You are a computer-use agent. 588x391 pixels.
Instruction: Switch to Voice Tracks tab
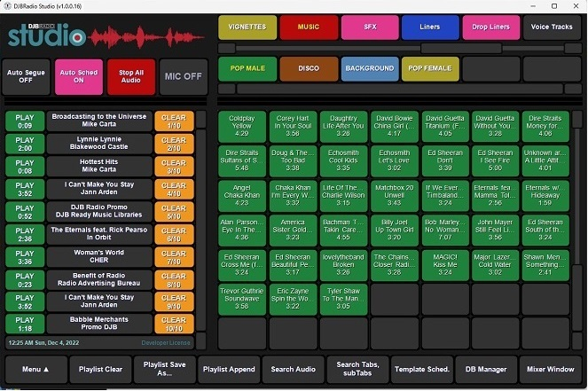[x=552, y=27]
